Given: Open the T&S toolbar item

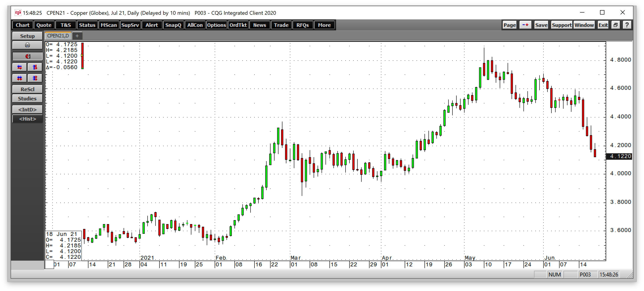Looking at the screenshot, I should (66, 25).
